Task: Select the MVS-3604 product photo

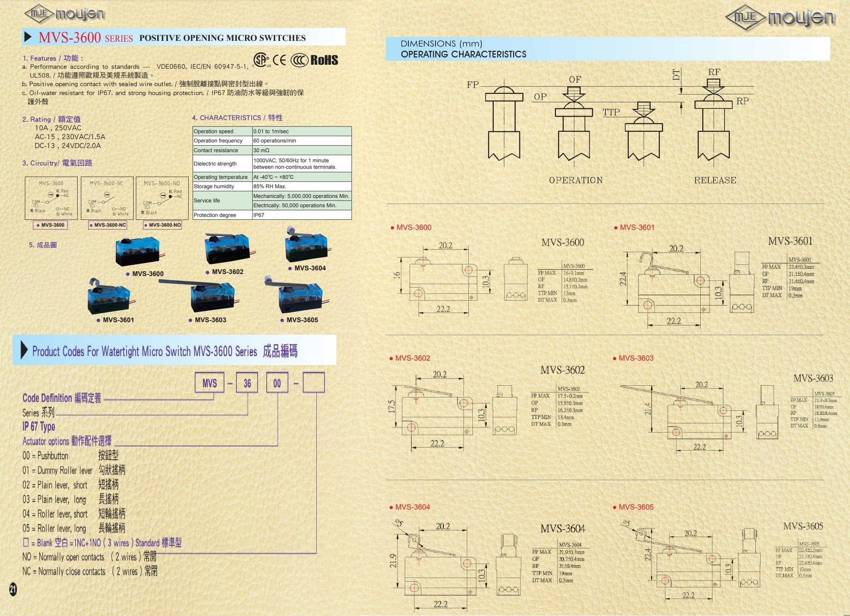Action: pyautogui.click(x=308, y=245)
